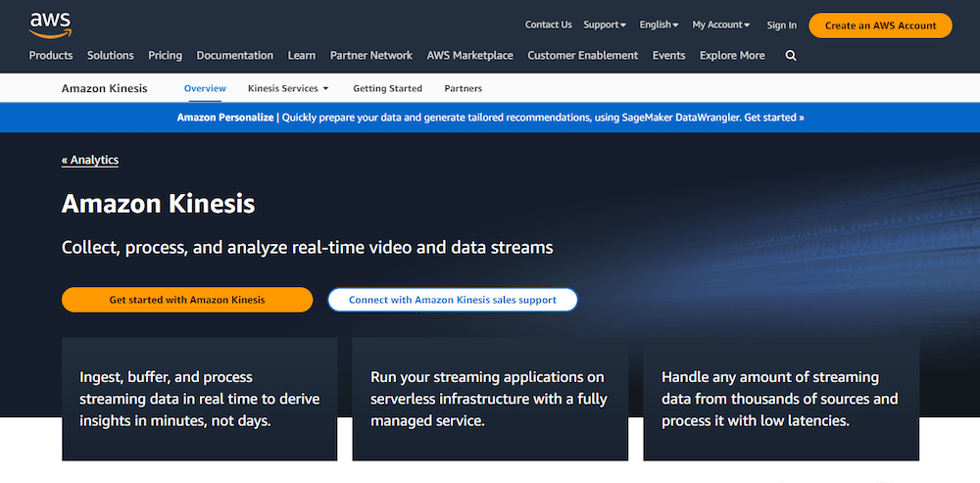Image resolution: width=980 pixels, height=483 pixels.
Task: Click the Amazon Kinesis subnav title
Action: (105, 88)
